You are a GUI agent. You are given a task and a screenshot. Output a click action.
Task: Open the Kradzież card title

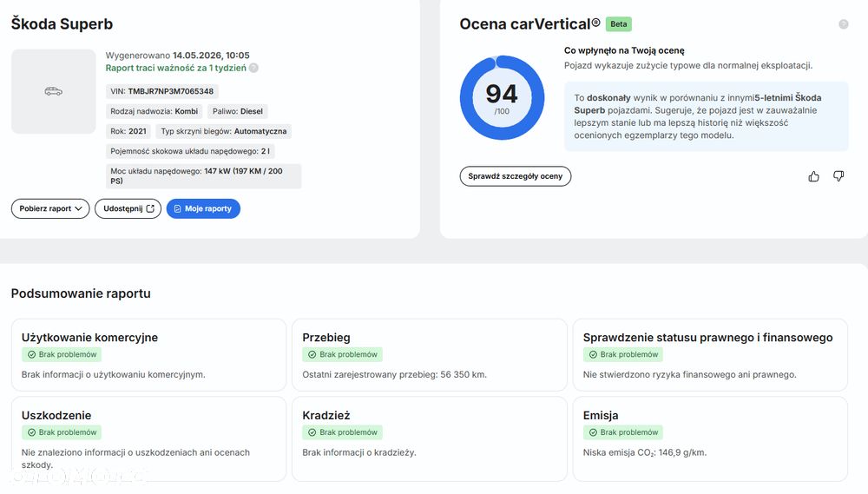[x=326, y=415]
